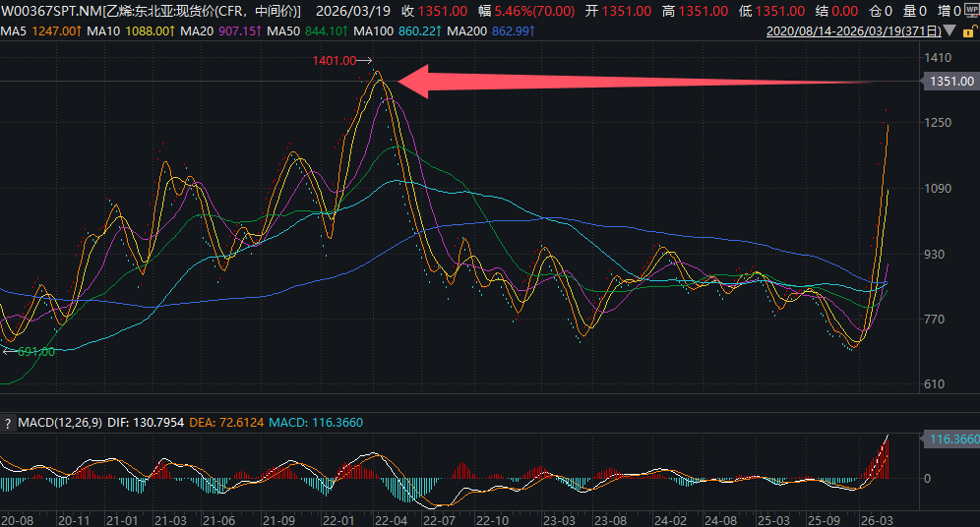Select the MA5 moving average label
980x527 pixels.
coord(13,31)
